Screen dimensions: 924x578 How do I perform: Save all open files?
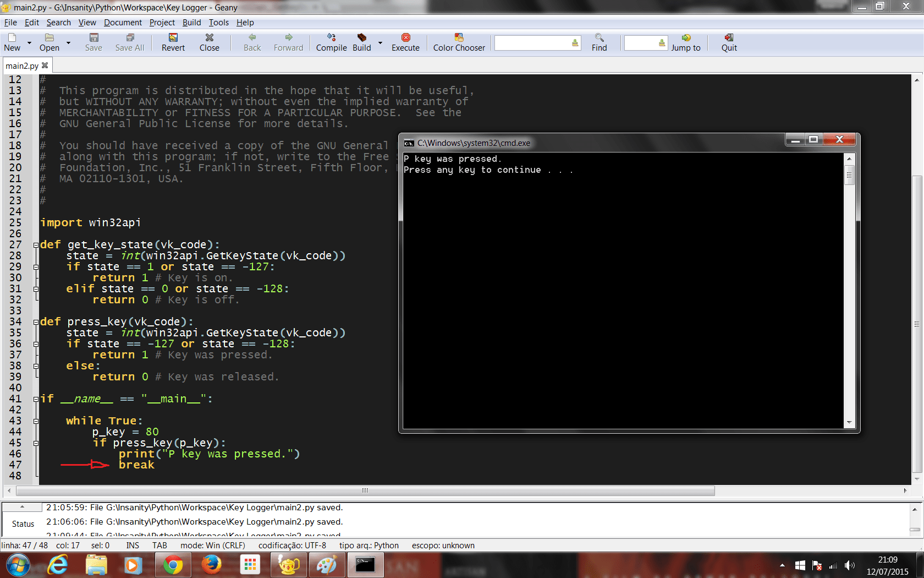coord(129,42)
